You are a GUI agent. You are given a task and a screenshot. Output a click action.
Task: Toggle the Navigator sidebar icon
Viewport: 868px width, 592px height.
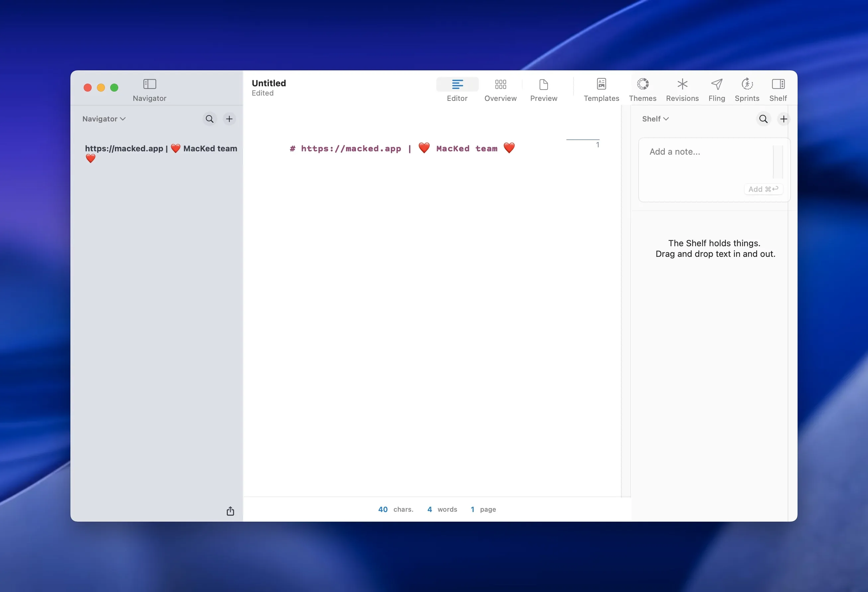149,84
